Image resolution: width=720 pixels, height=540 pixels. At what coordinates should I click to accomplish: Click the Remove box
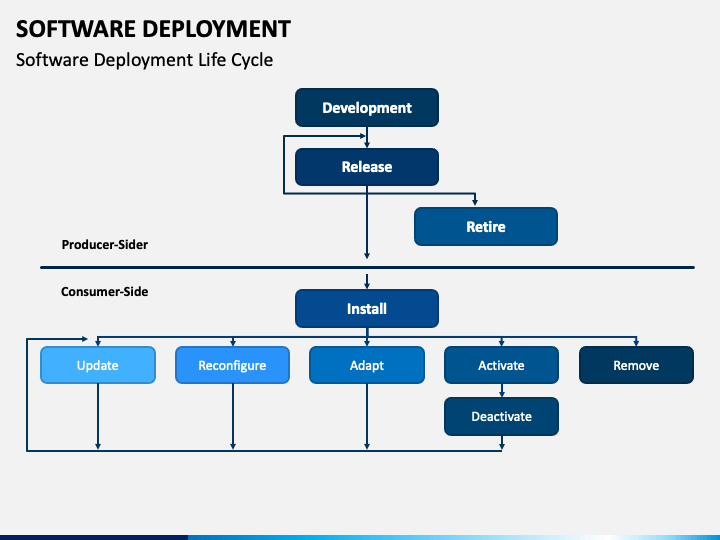pyautogui.click(x=636, y=365)
